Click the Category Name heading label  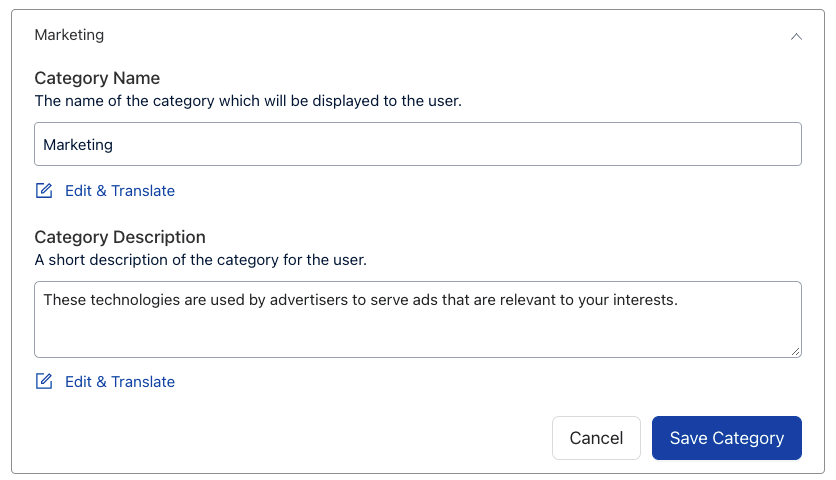click(97, 78)
